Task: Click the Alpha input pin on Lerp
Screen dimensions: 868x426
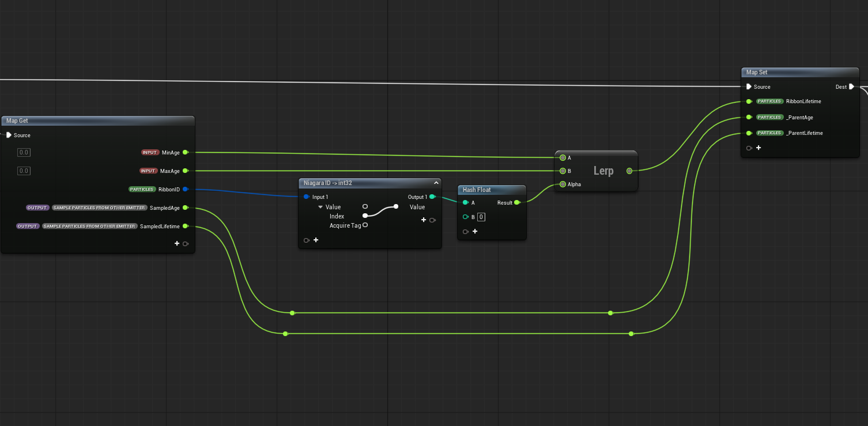Action: pos(563,184)
